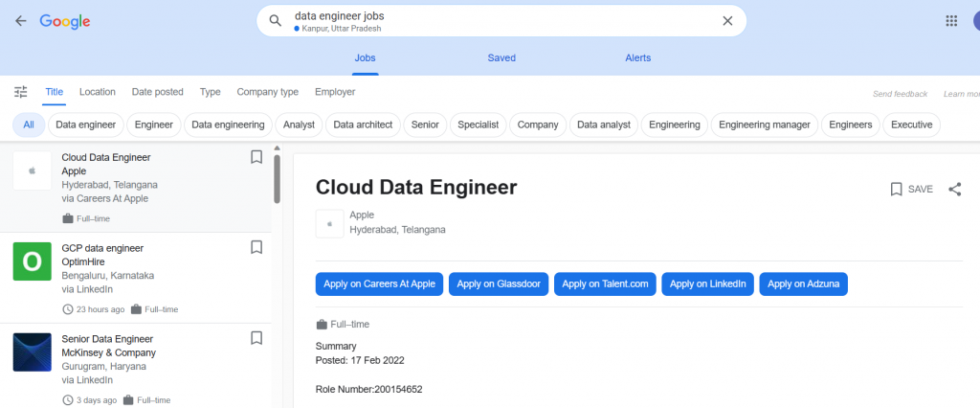Apply on Glassdoor
The image size is (980, 408).
pos(499,284)
